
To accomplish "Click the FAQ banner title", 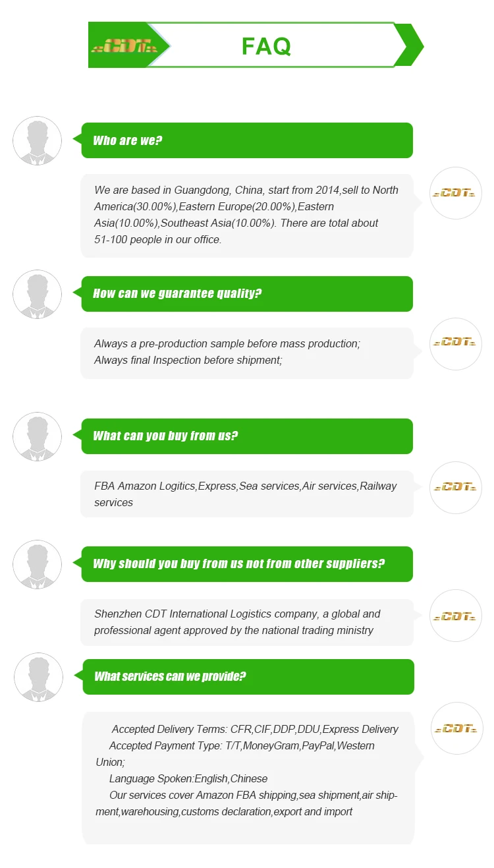I will pos(266,46).
